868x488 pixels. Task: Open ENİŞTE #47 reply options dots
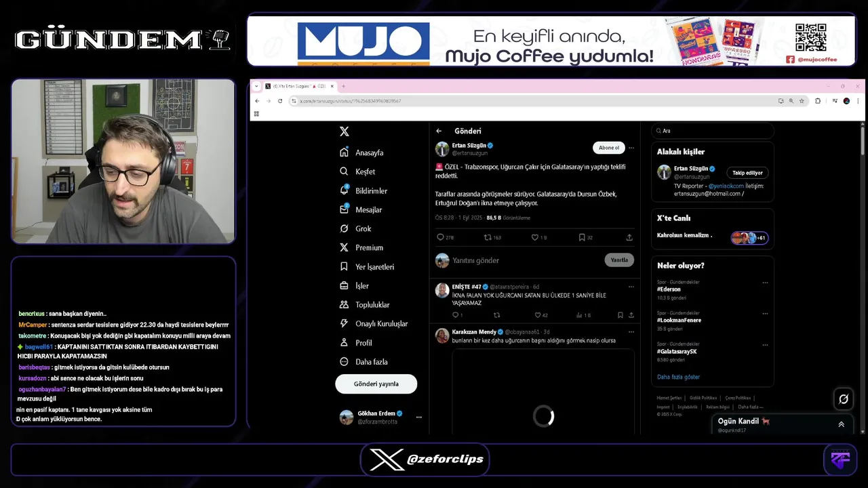(631, 287)
